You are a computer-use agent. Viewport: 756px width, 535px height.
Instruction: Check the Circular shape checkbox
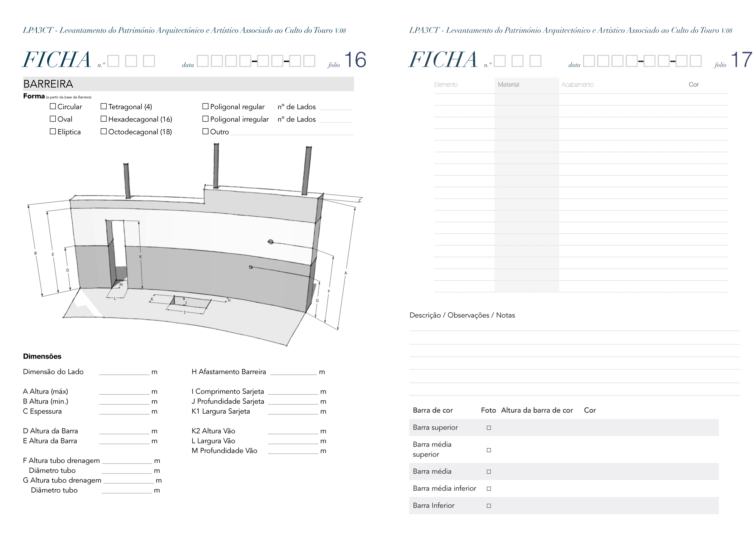coord(53,106)
